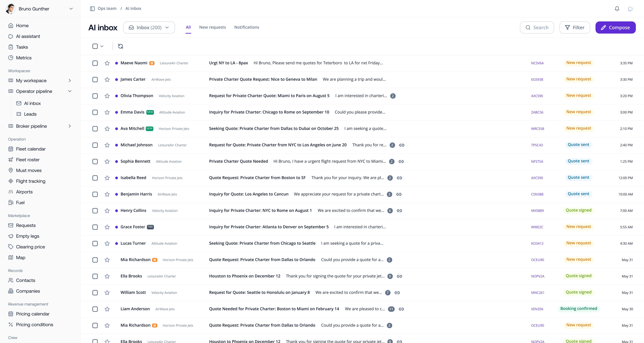Select Emma Davis email checkbox
644x343 pixels.
[95, 112]
